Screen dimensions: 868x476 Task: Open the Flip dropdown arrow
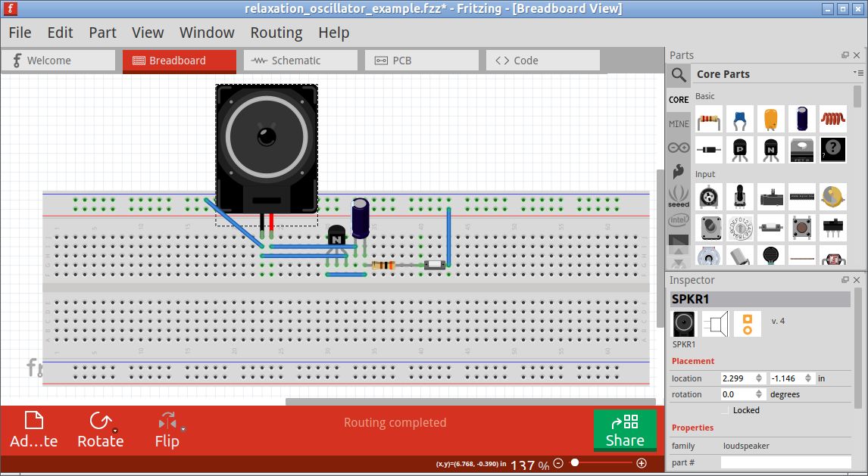[x=183, y=430]
